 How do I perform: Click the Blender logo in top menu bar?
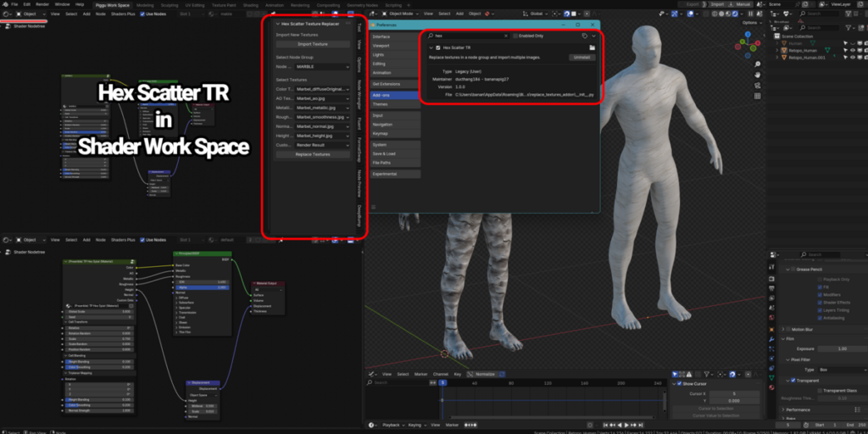click(x=5, y=4)
